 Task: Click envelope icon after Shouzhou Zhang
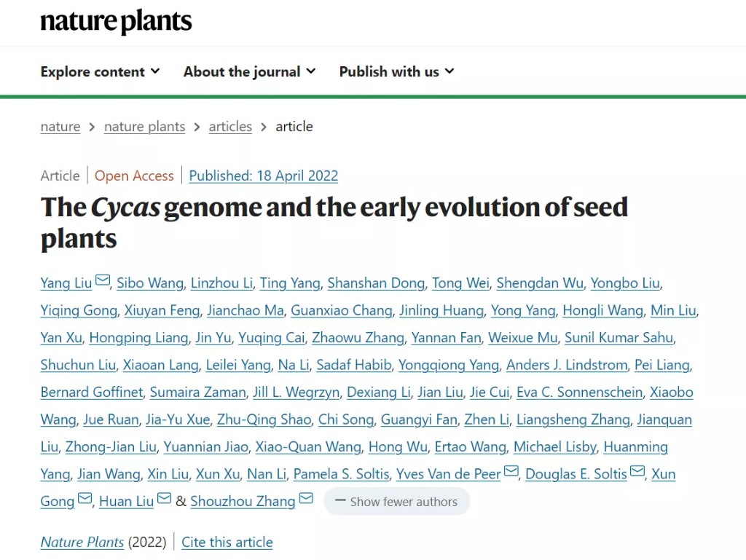pyautogui.click(x=306, y=500)
